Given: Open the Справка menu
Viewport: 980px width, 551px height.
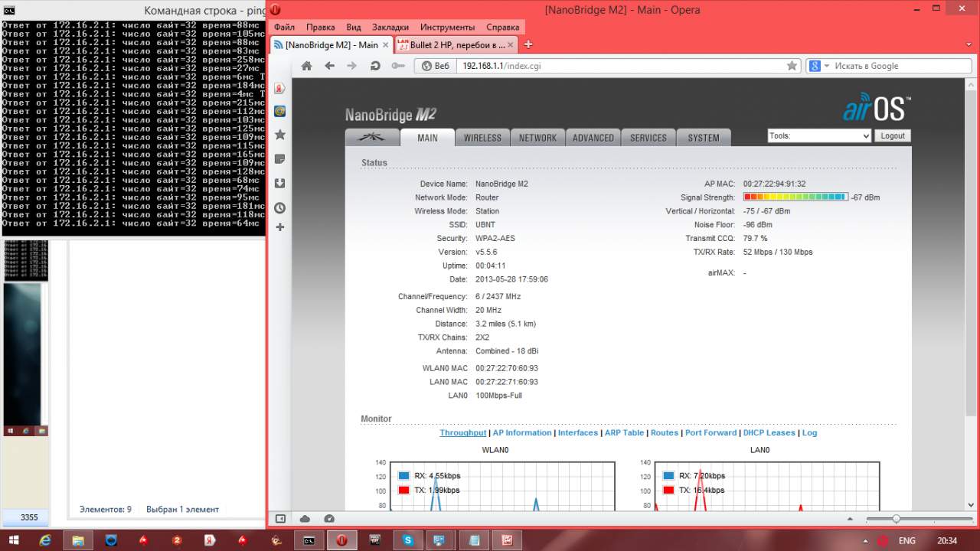Looking at the screenshot, I should [x=502, y=27].
